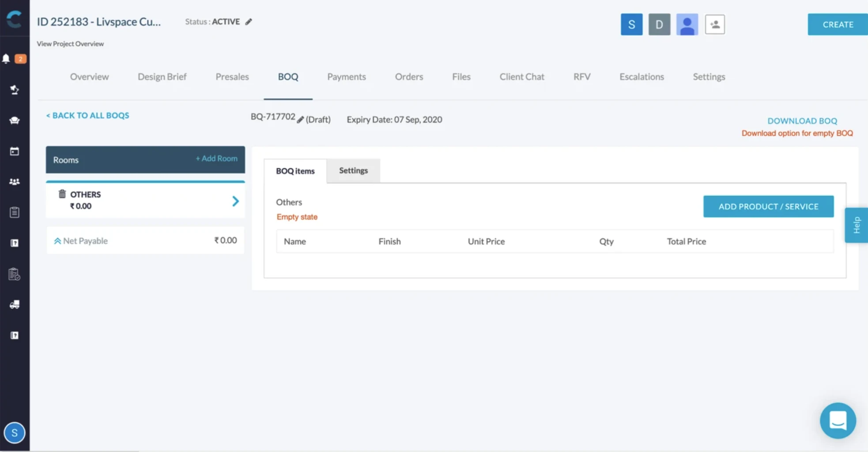Open the team members sidebar icon

point(15,182)
